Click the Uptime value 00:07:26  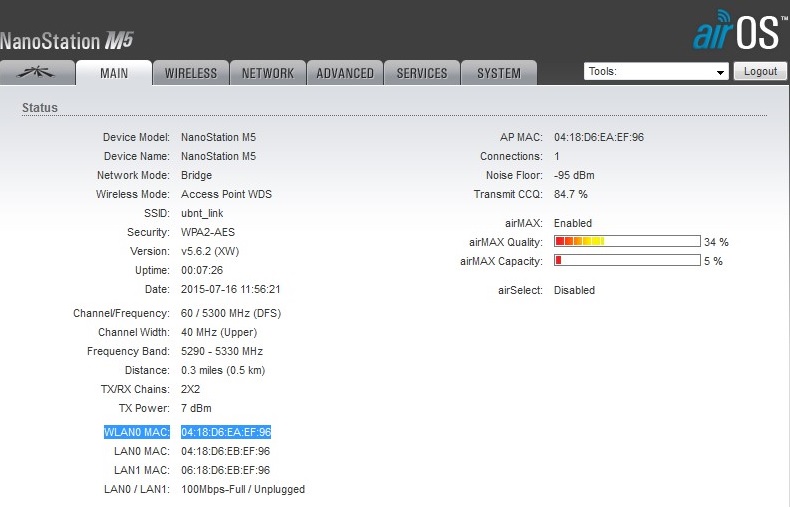[x=202, y=270]
